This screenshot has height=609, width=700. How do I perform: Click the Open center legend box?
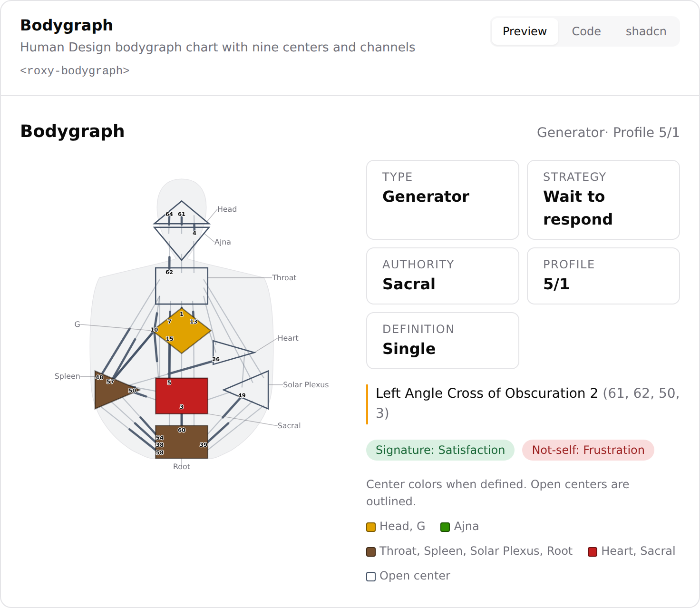click(x=371, y=576)
